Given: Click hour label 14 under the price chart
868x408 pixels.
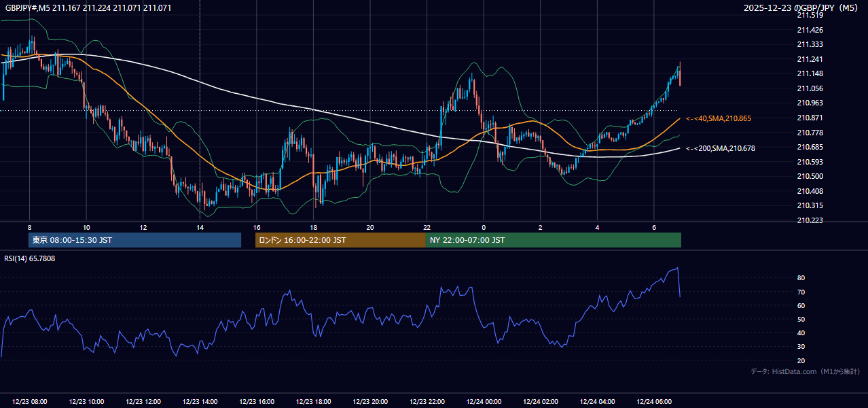Looking at the screenshot, I should (200, 227).
